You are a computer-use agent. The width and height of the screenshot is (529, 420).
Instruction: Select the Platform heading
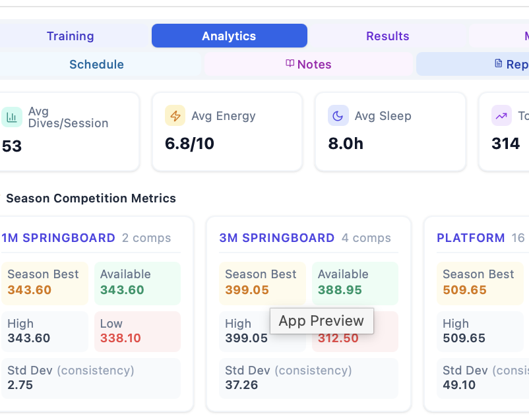(471, 238)
